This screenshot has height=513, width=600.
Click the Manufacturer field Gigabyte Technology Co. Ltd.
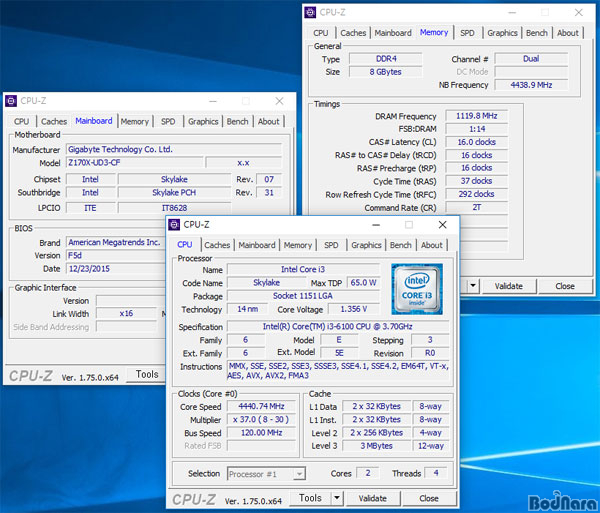coord(174,149)
